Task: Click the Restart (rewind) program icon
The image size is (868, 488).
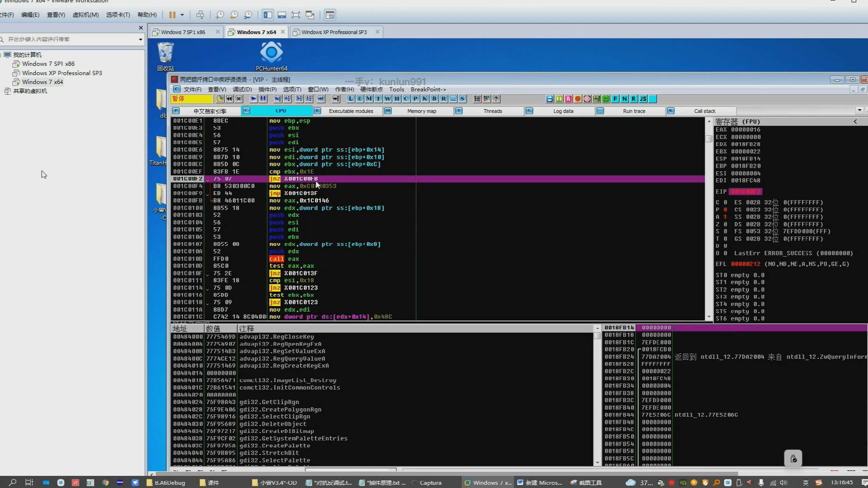Action: [229, 99]
